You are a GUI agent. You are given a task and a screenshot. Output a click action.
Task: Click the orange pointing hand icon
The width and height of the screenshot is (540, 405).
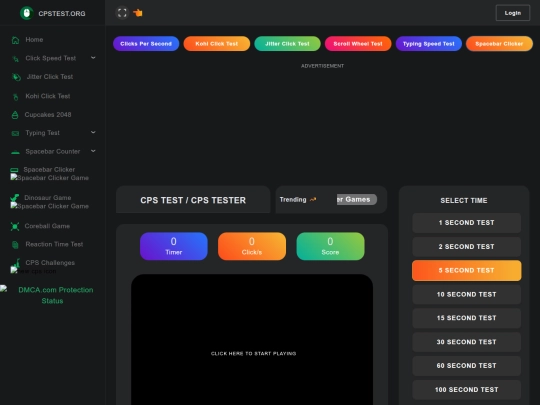click(x=138, y=13)
